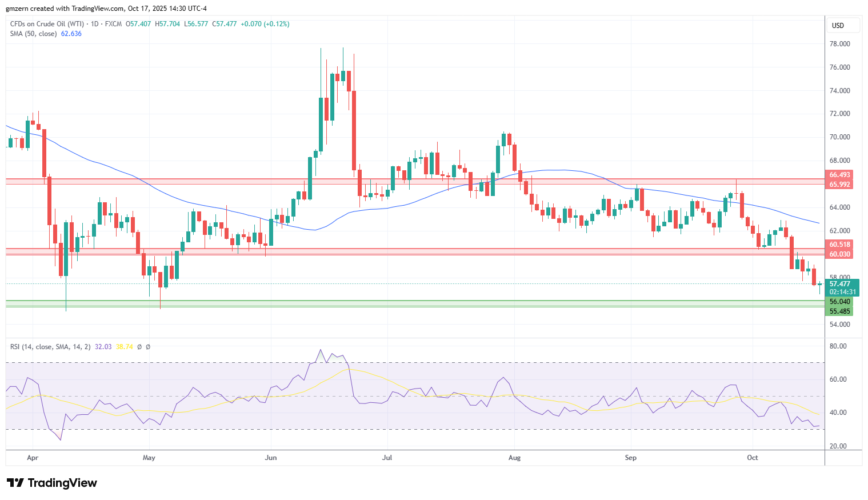Select the green support zone near 56

(415, 303)
